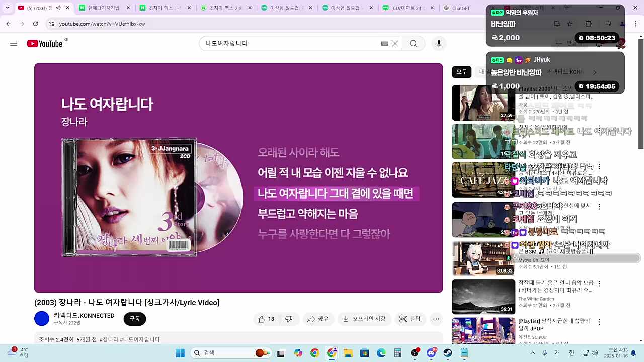This screenshot has height=362, width=644.
Task: Open the on-screen keyboard in the search box
Action: [385, 44]
